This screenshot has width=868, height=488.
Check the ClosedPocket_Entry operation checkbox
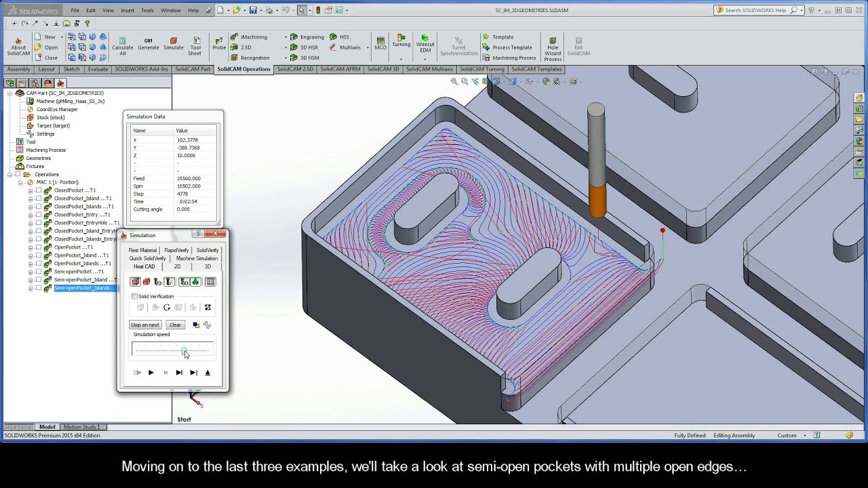point(38,215)
